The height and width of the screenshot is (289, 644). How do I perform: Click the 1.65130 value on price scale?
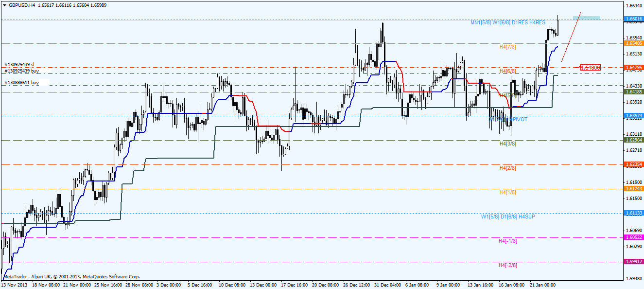(634, 54)
